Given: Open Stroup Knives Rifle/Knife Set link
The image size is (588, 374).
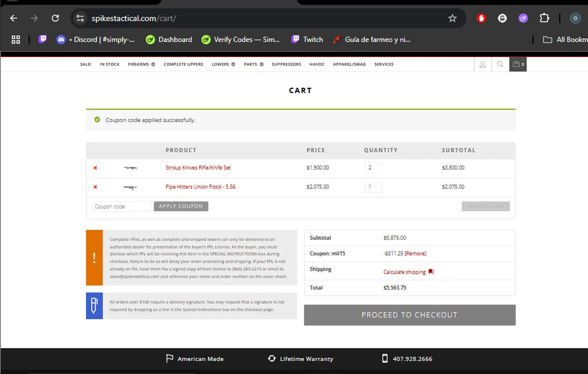Looking at the screenshot, I should coord(198,167).
